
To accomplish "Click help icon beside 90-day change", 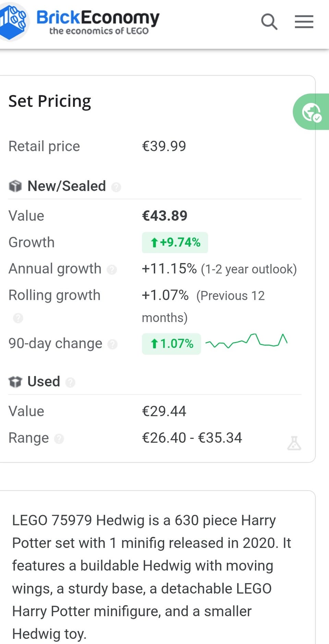I will tap(112, 344).
